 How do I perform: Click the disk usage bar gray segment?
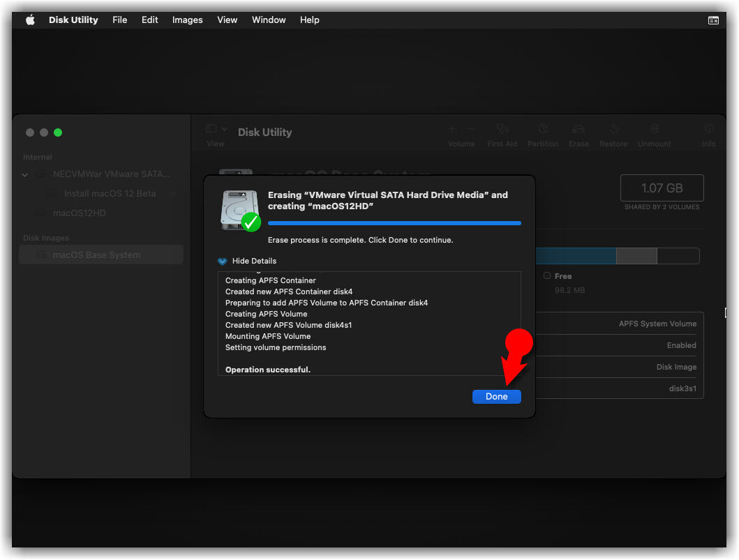(x=636, y=256)
